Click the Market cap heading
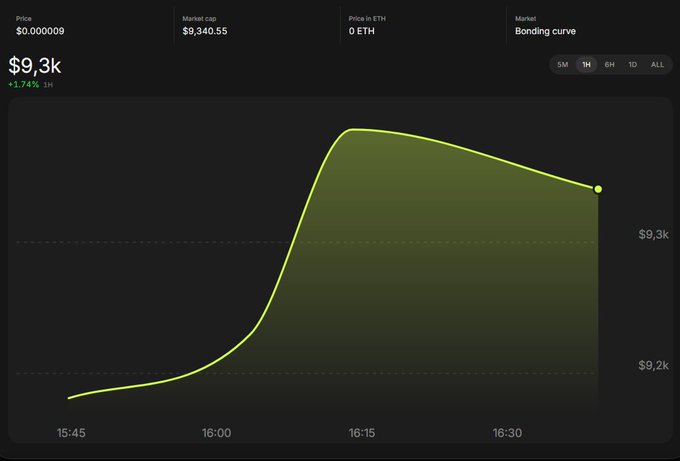This screenshot has height=461, width=680. pyautogui.click(x=199, y=19)
